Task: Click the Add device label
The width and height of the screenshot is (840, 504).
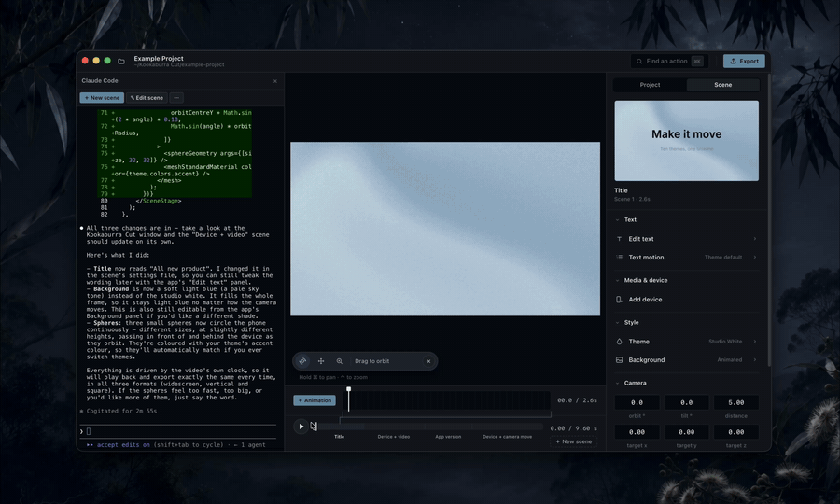Action: click(645, 300)
